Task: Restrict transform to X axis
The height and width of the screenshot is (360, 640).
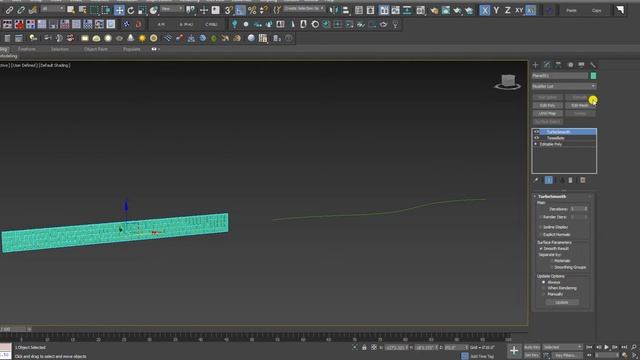Action: (x=484, y=10)
